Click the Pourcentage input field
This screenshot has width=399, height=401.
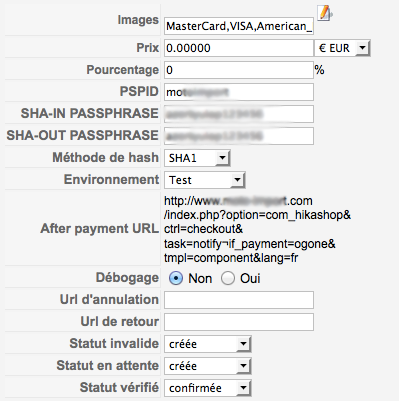click(x=239, y=70)
